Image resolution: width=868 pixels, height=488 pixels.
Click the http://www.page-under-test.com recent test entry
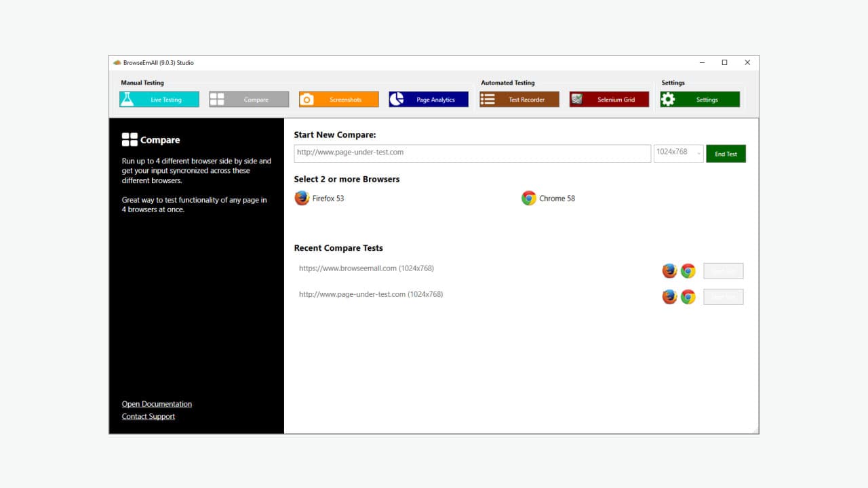click(x=371, y=293)
